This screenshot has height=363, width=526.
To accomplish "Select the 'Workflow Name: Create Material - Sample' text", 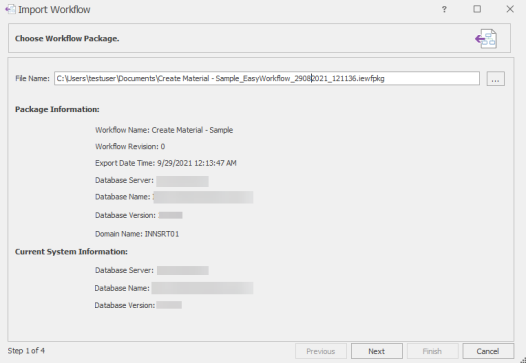I will [164, 130].
